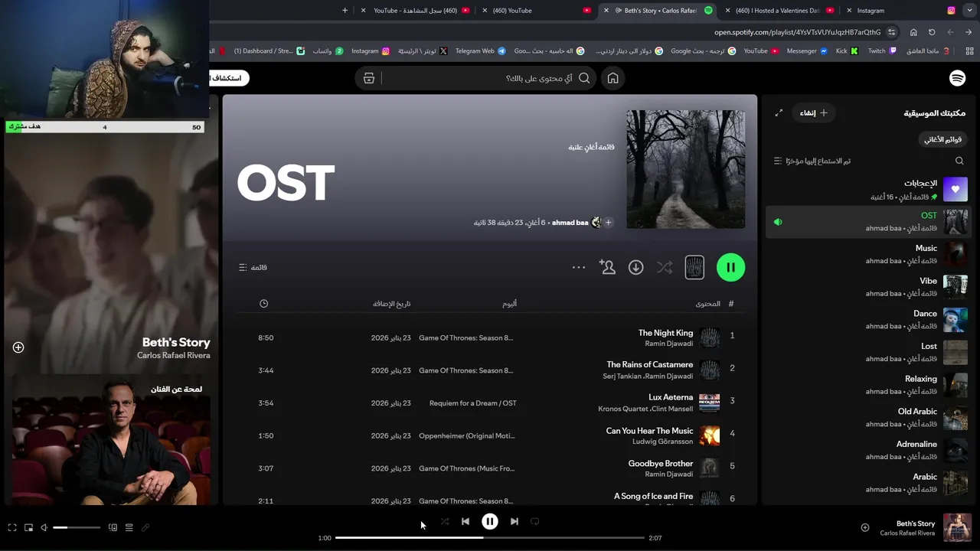
Task: Open the ahmad baa profile link
Action: (570, 223)
